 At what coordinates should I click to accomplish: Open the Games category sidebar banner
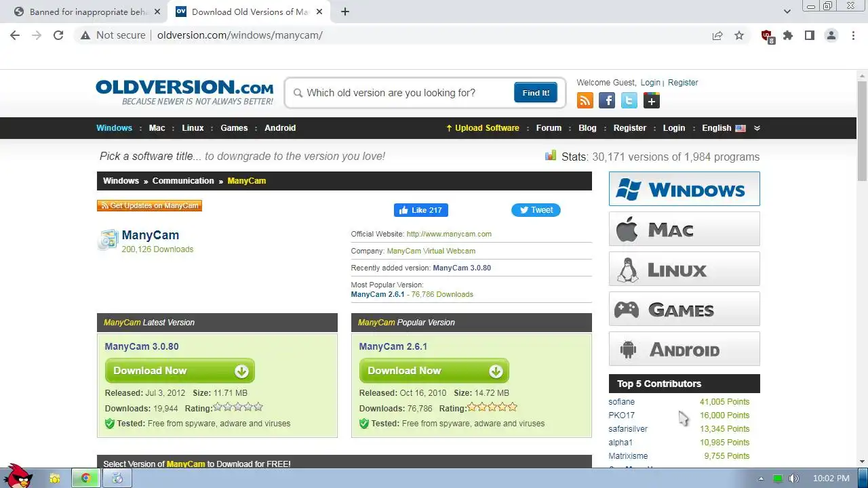click(x=684, y=309)
